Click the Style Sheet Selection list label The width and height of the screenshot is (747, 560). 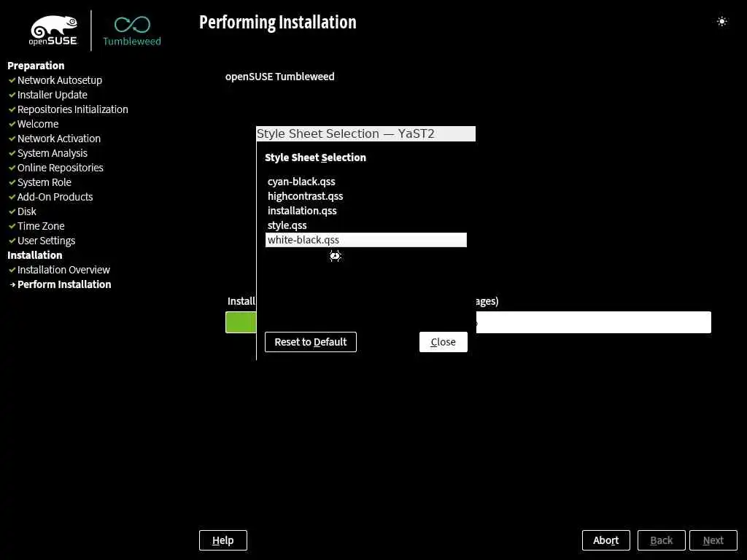tap(315, 157)
